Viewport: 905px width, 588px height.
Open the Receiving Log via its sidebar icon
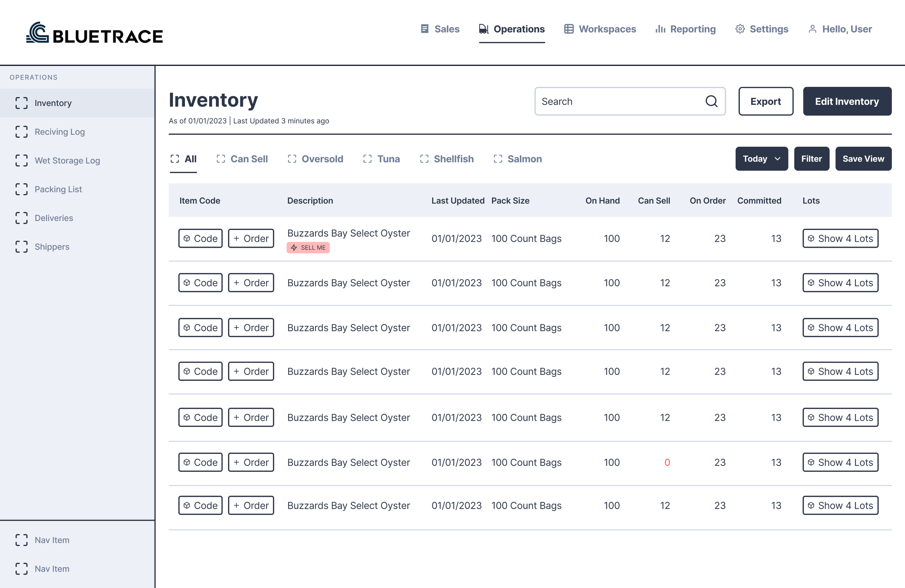pyautogui.click(x=21, y=131)
